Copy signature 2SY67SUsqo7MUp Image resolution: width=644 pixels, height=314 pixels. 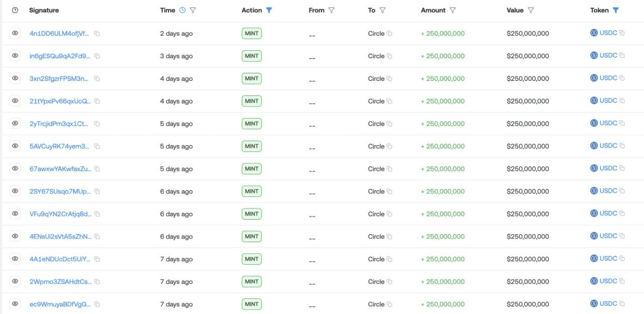click(97, 191)
